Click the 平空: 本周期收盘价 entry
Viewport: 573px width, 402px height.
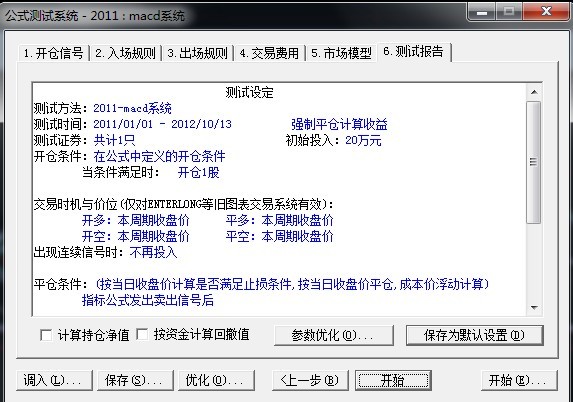pyautogui.click(x=280, y=236)
